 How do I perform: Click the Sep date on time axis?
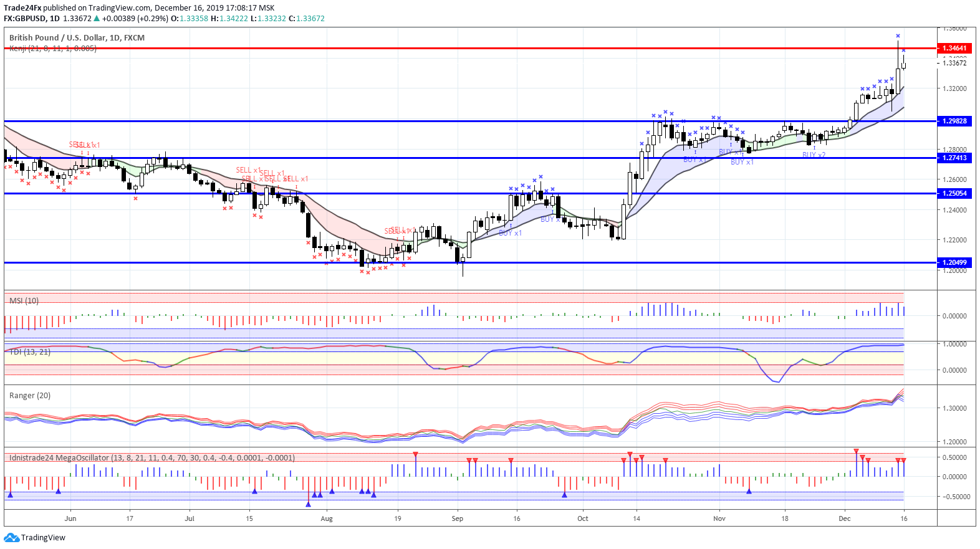pos(458,518)
